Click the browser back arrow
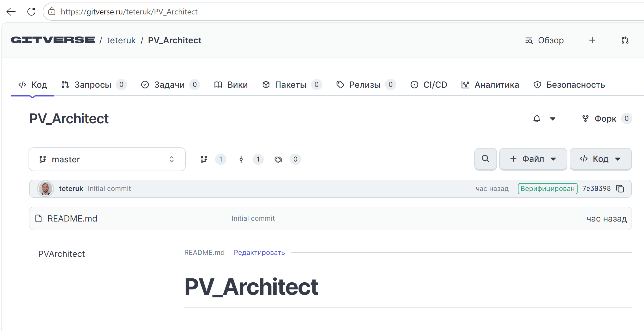644x331 pixels. pyautogui.click(x=11, y=12)
